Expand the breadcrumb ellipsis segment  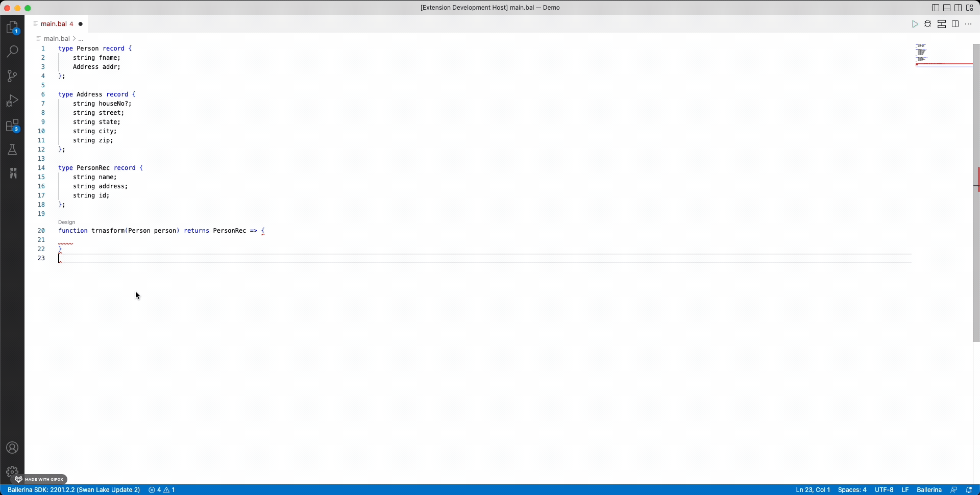click(81, 38)
